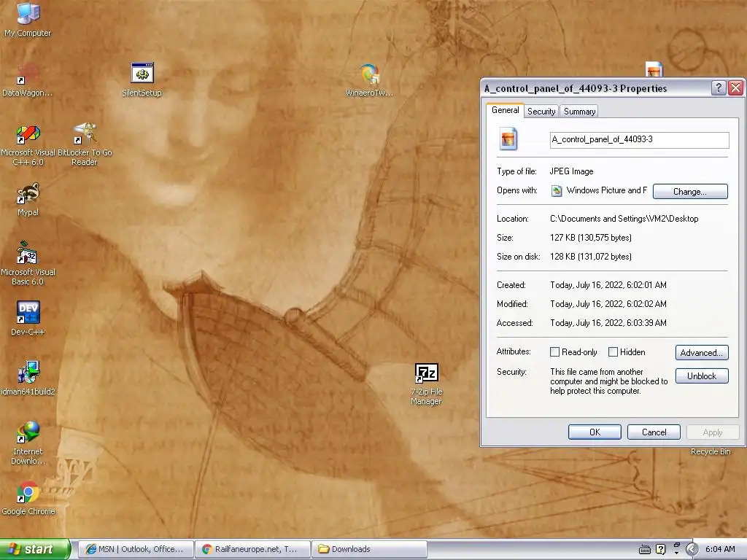Screen dimensions: 747x560
Task: Switch to the Summary tab
Action: [579, 111]
